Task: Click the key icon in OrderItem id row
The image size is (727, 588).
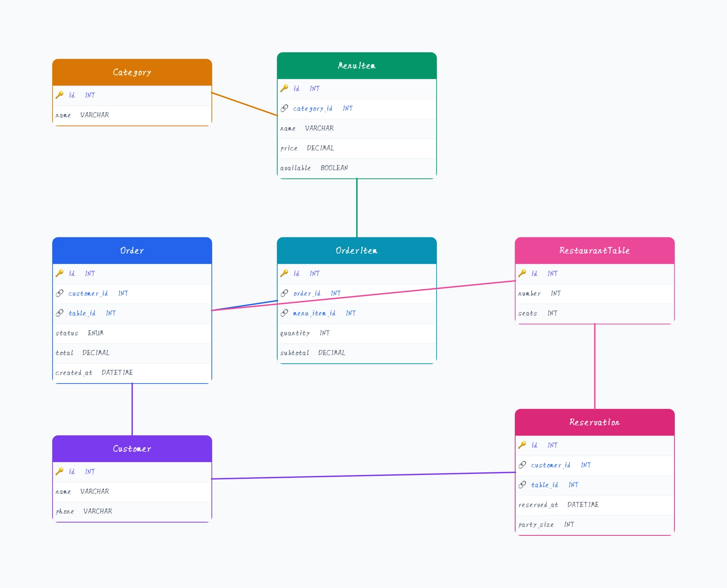Action: pos(284,273)
